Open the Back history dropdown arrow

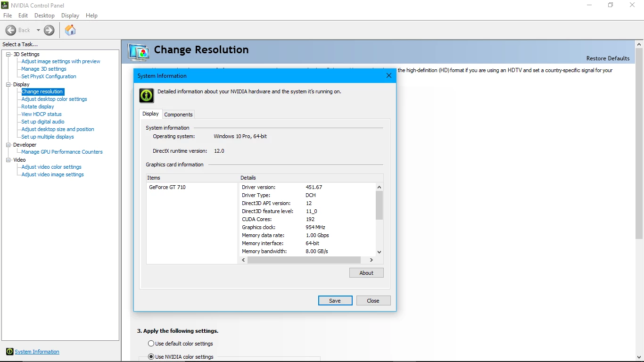pyautogui.click(x=38, y=30)
